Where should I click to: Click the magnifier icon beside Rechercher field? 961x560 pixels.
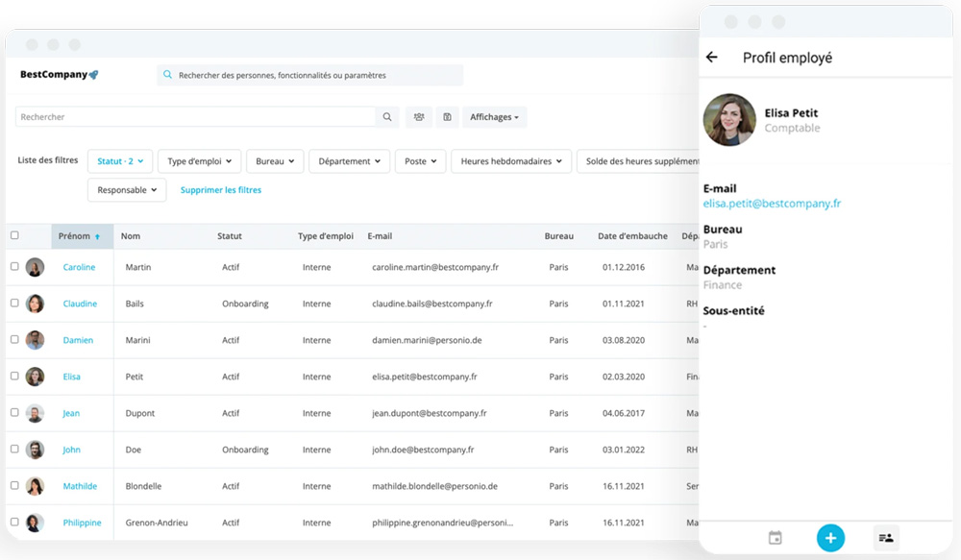click(x=387, y=117)
